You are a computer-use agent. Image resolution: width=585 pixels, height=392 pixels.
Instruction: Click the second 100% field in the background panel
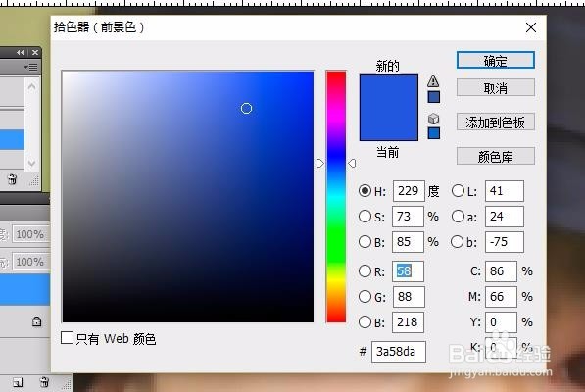point(31,262)
